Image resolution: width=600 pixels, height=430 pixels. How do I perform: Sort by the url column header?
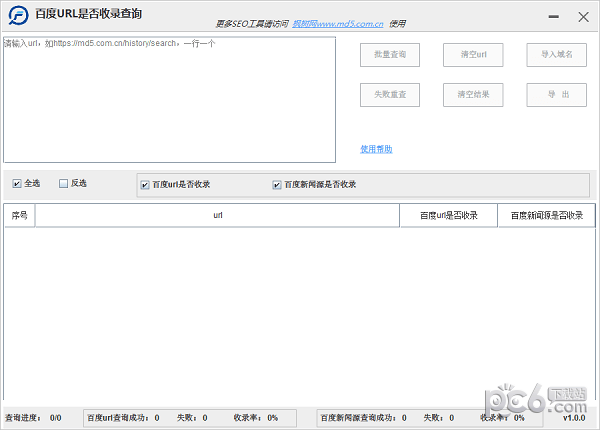217,215
